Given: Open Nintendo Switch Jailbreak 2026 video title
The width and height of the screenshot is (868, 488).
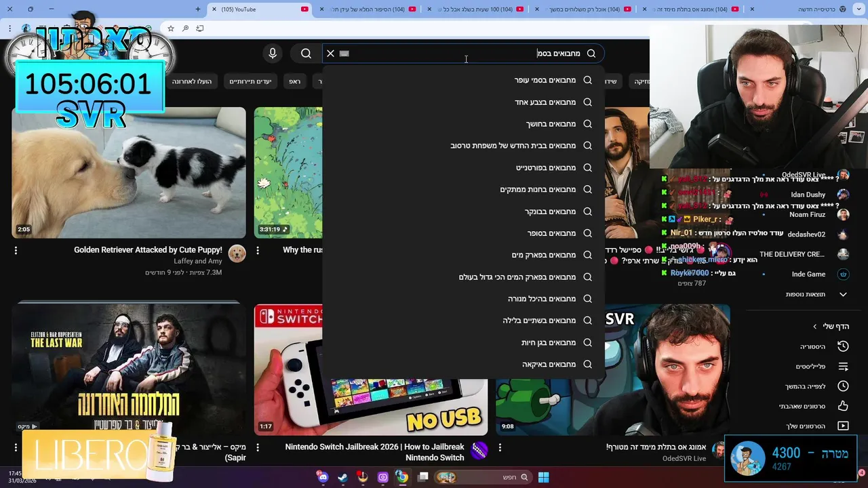Looking at the screenshot, I should [x=374, y=452].
